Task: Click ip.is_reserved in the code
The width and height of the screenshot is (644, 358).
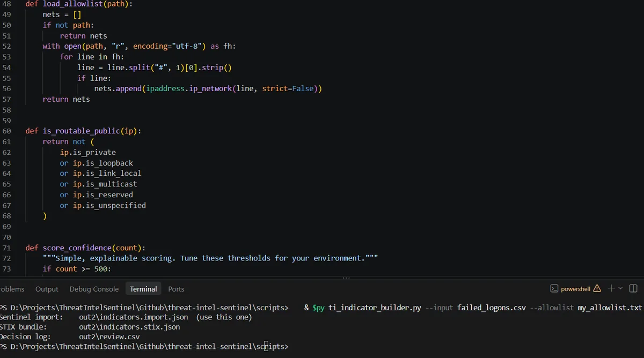Action: (x=103, y=195)
